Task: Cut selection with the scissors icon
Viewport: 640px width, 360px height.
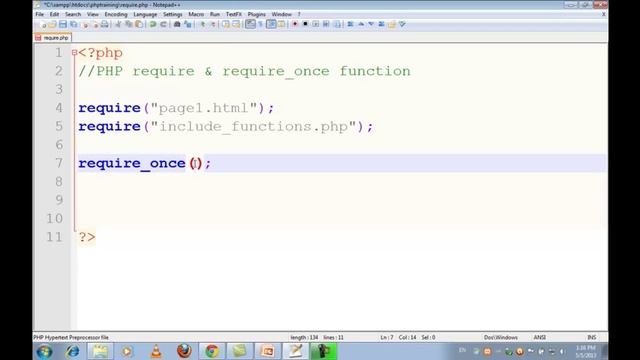Action: click(x=118, y=24)
